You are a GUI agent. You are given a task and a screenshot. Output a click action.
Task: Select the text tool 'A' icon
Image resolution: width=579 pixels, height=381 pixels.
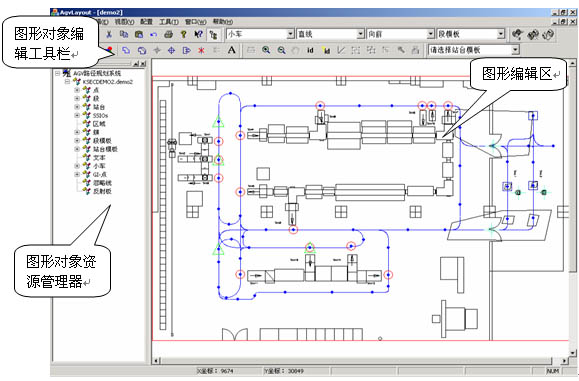tap(232, 50)
